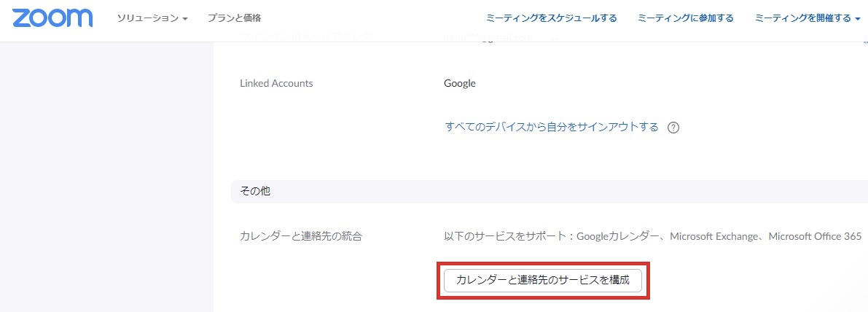
Task: Click the partially hidden email address text
Action: [488, 38]
